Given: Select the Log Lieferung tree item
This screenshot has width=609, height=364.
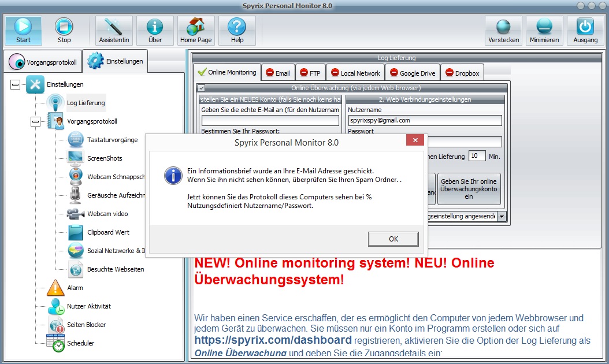Looking at the screenshot, I should (86, 103).
